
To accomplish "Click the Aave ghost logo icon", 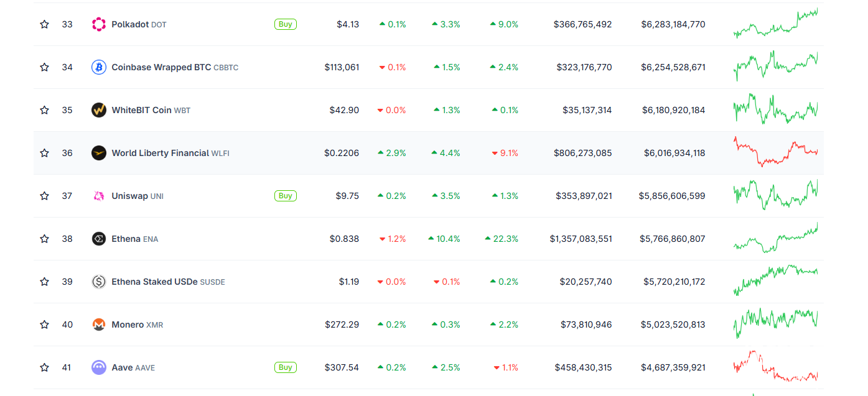I will [x=99, y=367].
